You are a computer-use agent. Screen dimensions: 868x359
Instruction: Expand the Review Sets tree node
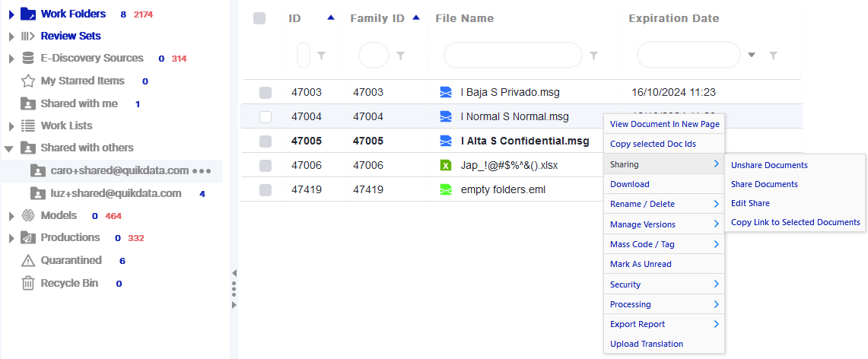[11, 37]
